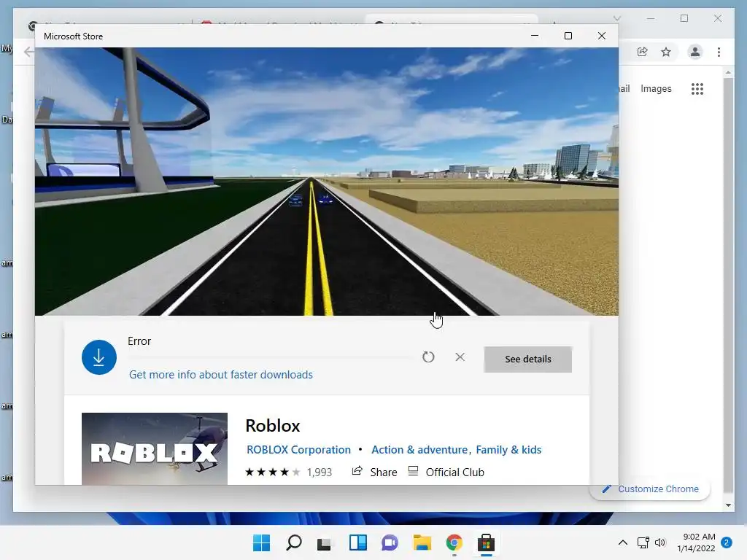Switch to Chrome on the taskbar

click(x=454, y=542)
